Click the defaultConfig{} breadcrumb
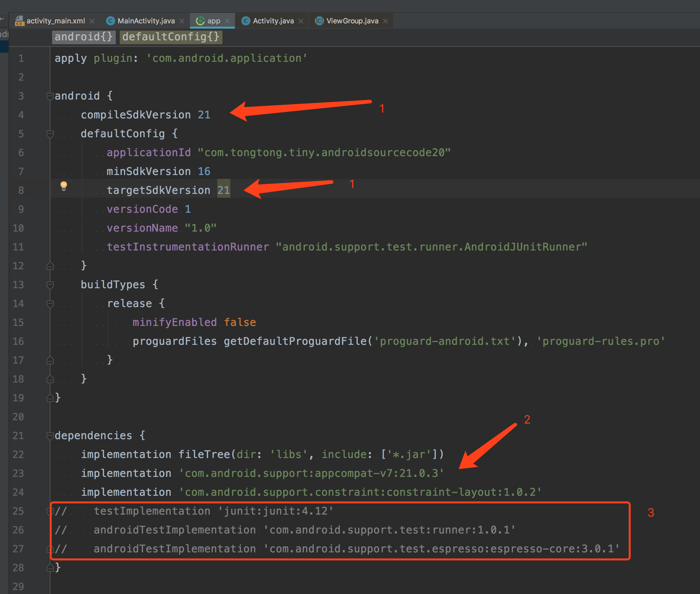Image resolution: width=700 pixels, height=594 pixels. pyautogui.click(x=171, y=37)
